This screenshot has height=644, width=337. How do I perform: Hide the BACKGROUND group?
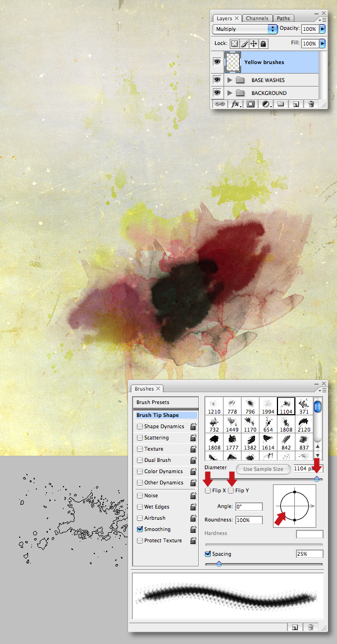(217, 93)
